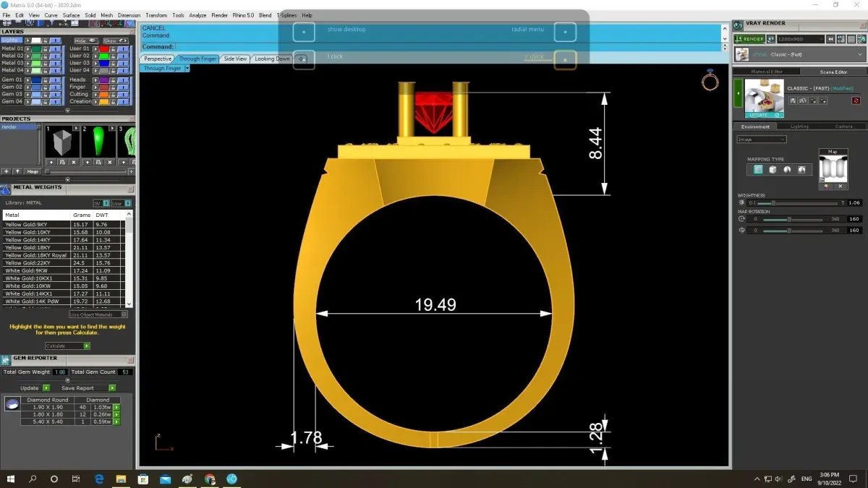868x488 pixels.
Task: Click the UPDATE button under style preview
Action: (764, 115)
